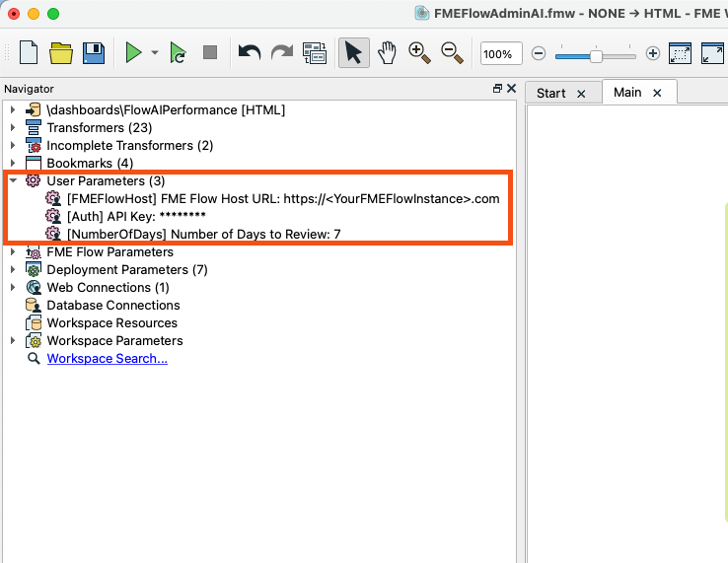This screenshot has width=728, height=563.
Task: Expand the Bookmarks (4) node
Action: pos(13,163)
